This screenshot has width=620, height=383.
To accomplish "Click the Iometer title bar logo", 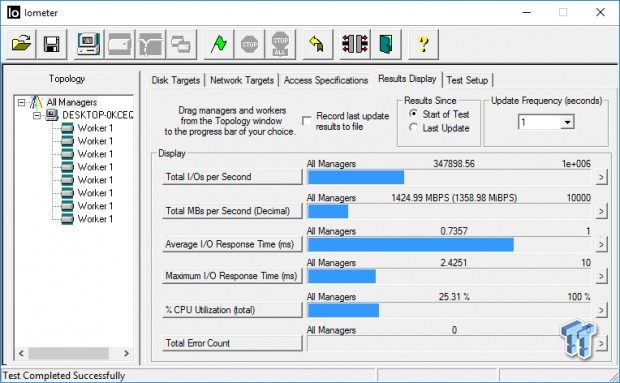I will coord(13,12).
